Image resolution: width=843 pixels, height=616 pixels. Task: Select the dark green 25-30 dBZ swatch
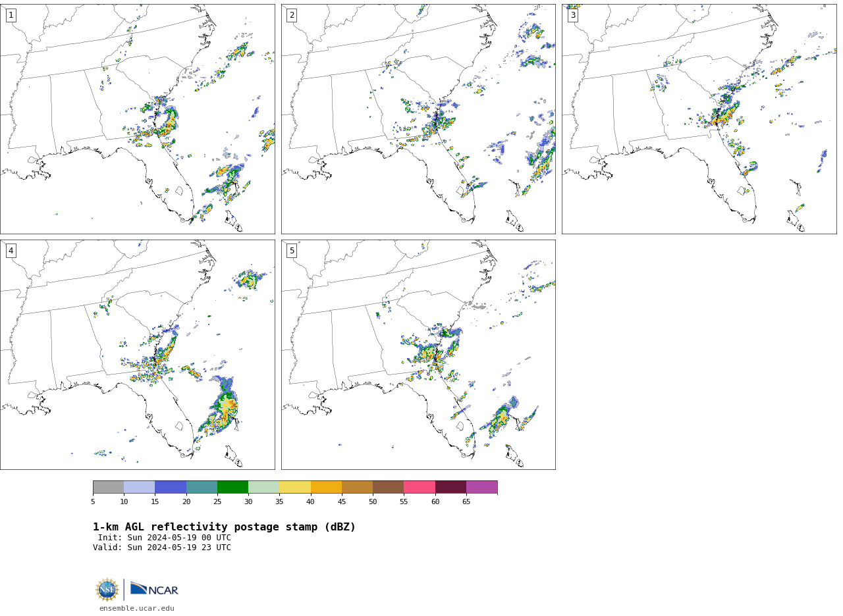point(232,487)
